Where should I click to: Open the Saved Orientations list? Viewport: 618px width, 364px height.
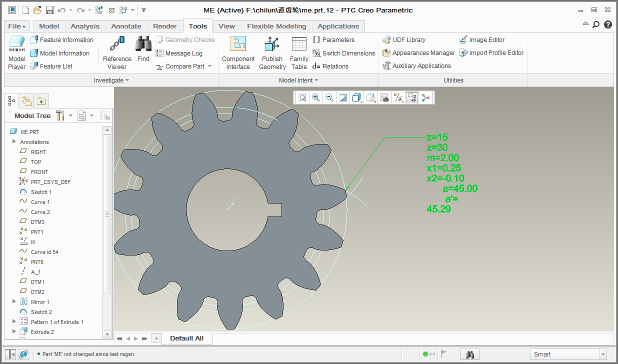(370, 97)
